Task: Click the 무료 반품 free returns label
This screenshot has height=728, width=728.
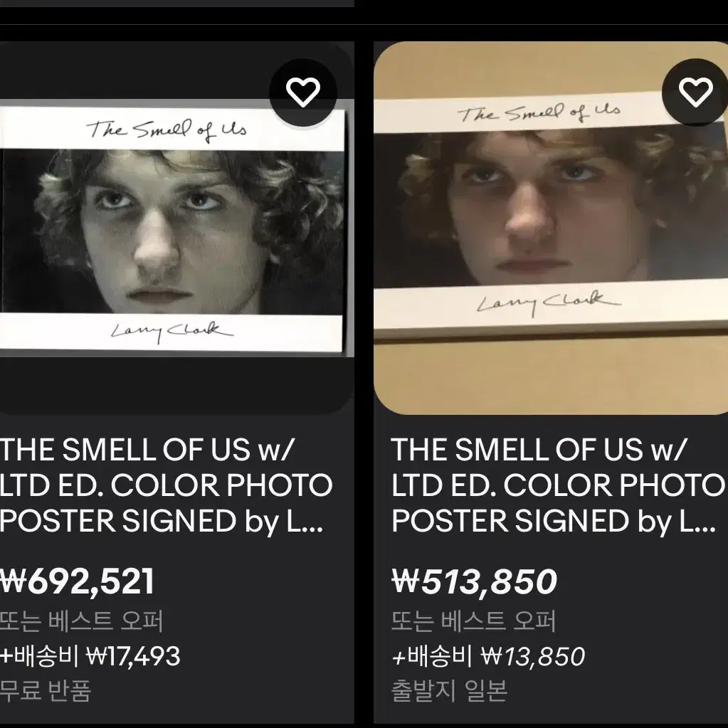Action: 46,691
